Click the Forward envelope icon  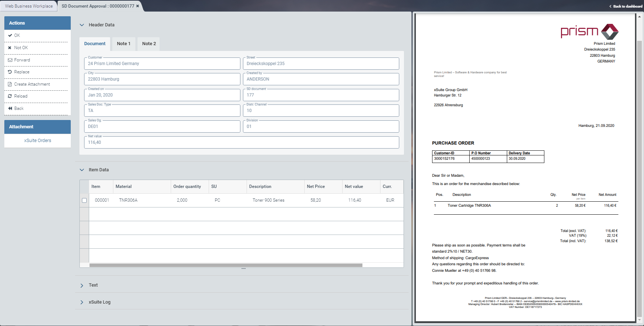point(10,60)
